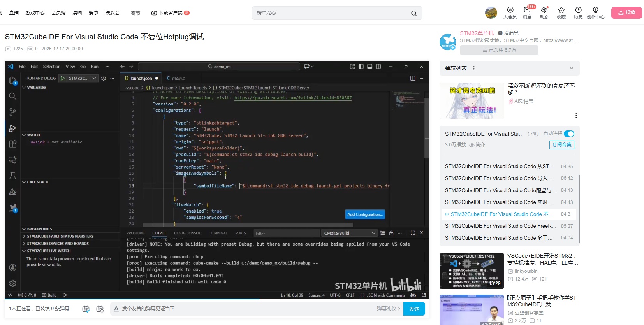The width and height of the screenshot is (644, 325).
Task: Open three-dot menu beside 弹幕列表
Action: click(474, 68)
